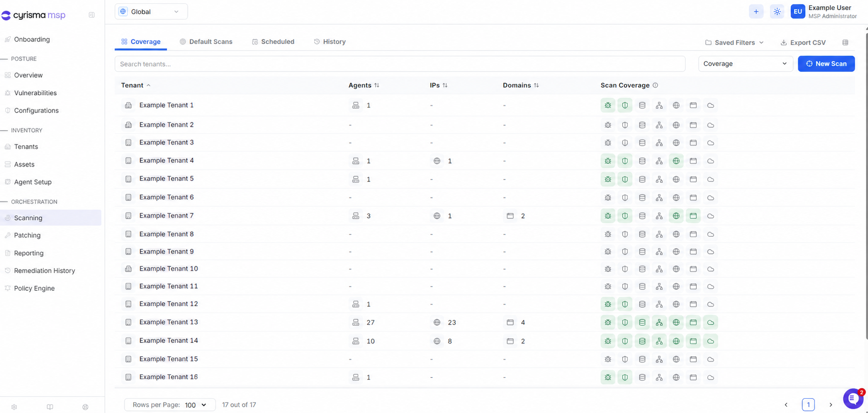Go to Agent Setup in the sidebar

coord(33,182)
